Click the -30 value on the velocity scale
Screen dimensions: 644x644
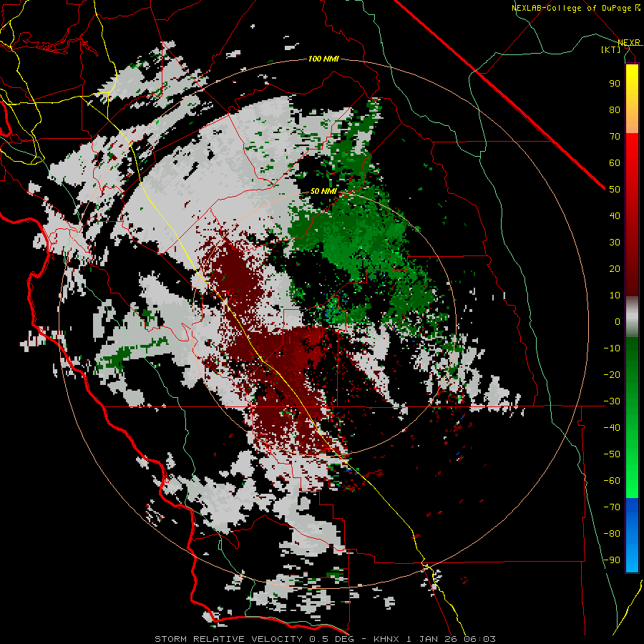click(612, 401)
